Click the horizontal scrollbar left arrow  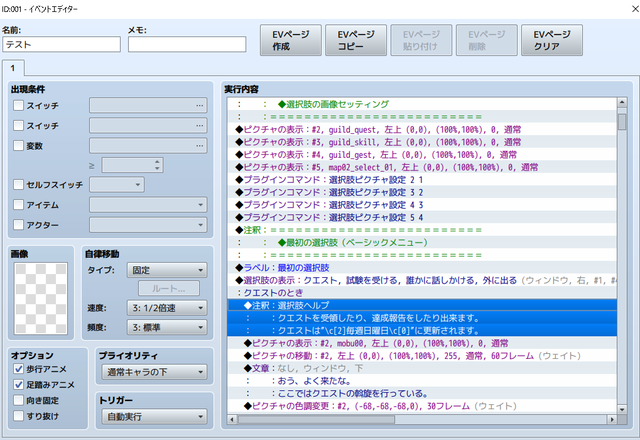coord(232,419)
